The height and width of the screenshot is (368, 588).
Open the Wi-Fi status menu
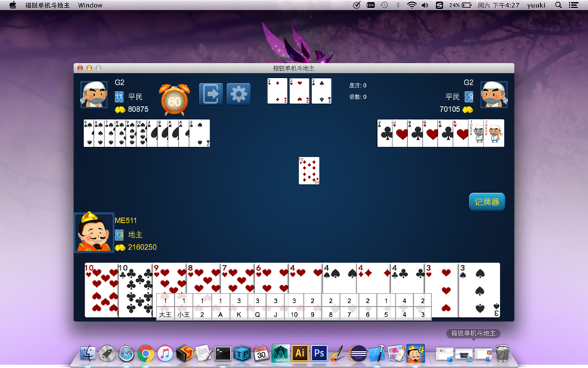(412, 5)
